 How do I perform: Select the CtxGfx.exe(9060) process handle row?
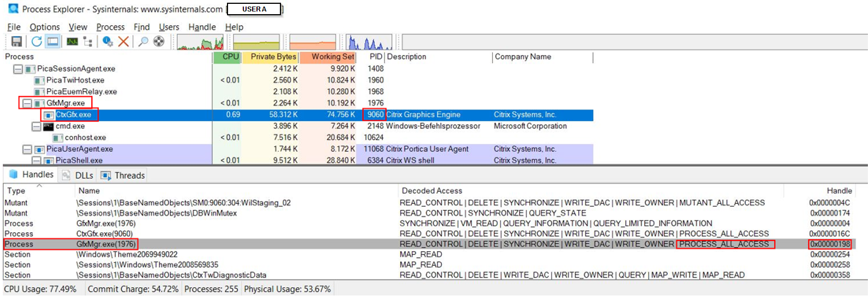tap(429, 234)
